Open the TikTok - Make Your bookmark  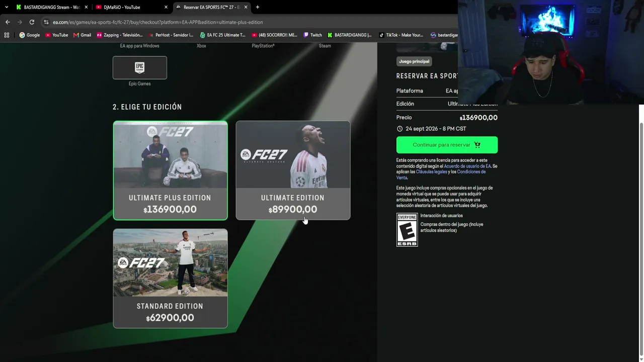(401, 35)
